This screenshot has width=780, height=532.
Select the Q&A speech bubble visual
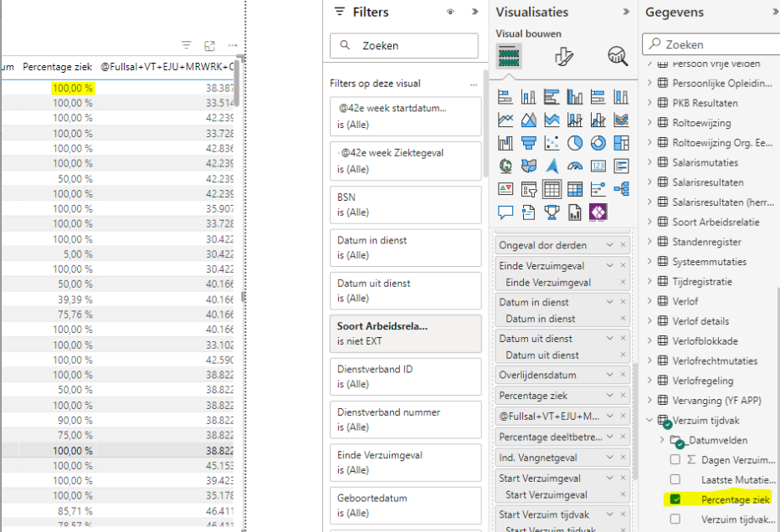click(x=505, y=212)
